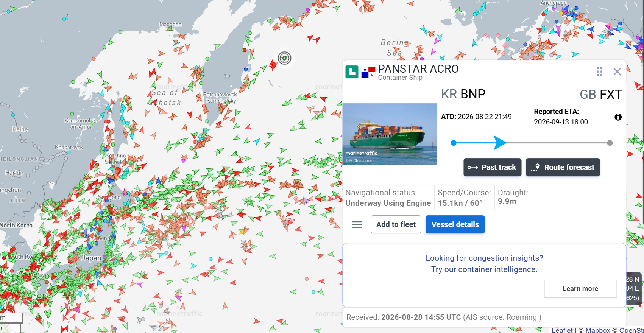The width and height of the screenshot is (644, 333).
Task: Show the Route forecast
Action: pos(563,167)
